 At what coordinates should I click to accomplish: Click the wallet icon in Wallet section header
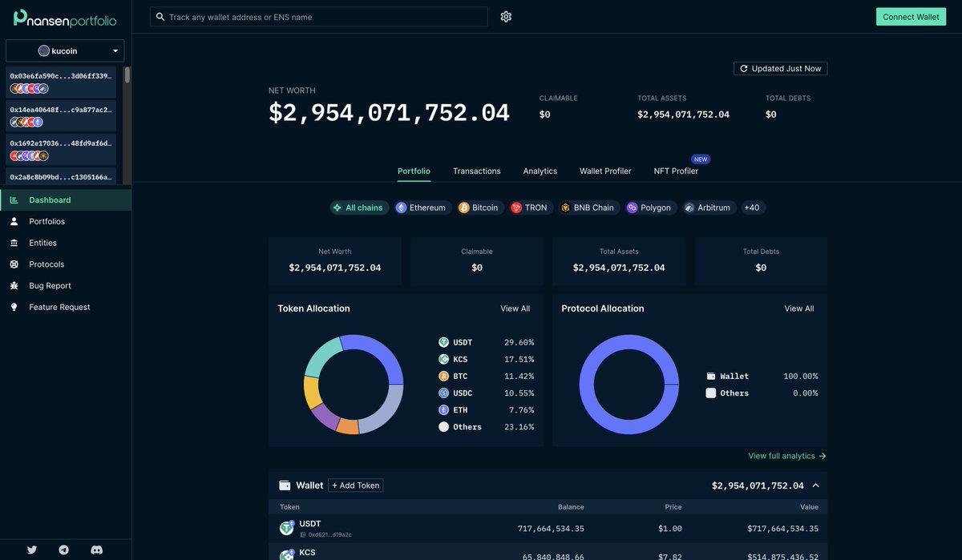coord(285,485)
